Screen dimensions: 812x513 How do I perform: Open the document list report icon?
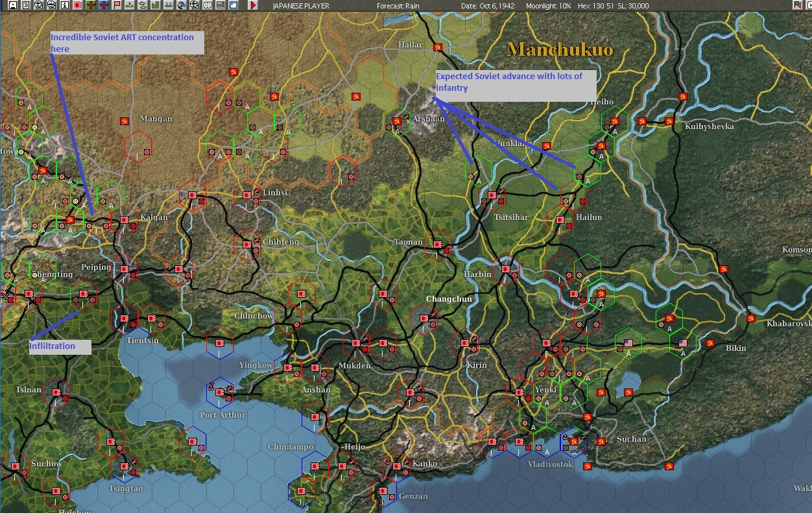click(x=26, y=5)
